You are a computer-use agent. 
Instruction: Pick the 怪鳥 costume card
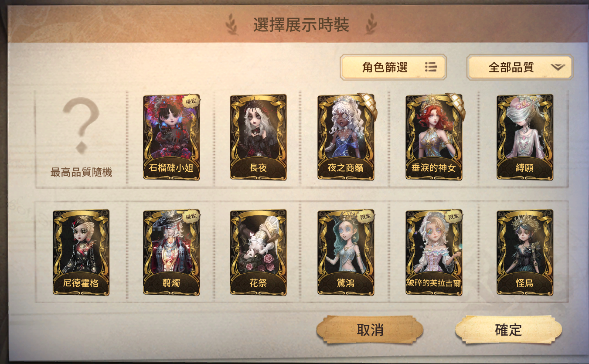[525, 252]
